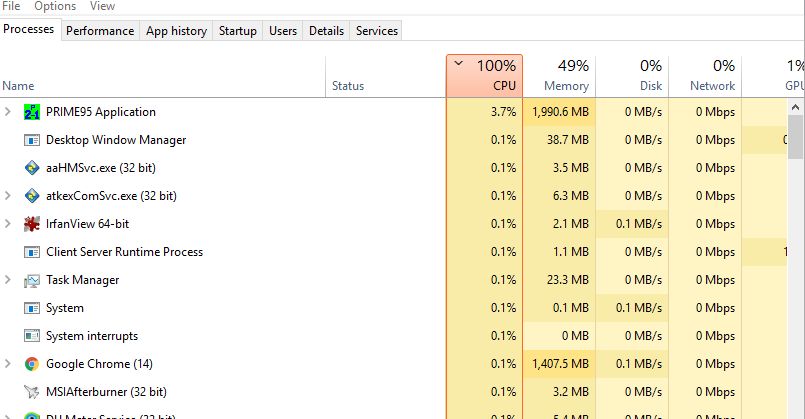Open the View menu
Image resolution: width=805 pixels, height=419 pixels.
102,6
